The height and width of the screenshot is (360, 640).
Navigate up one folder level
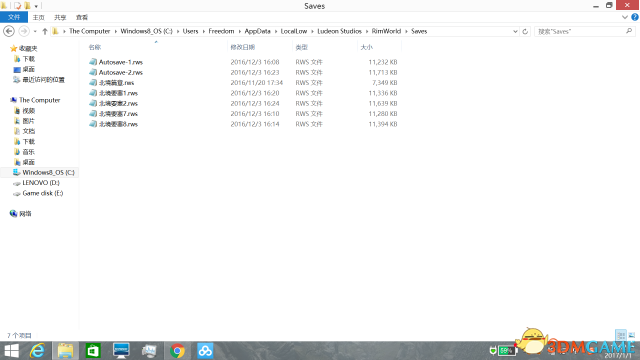45,31
